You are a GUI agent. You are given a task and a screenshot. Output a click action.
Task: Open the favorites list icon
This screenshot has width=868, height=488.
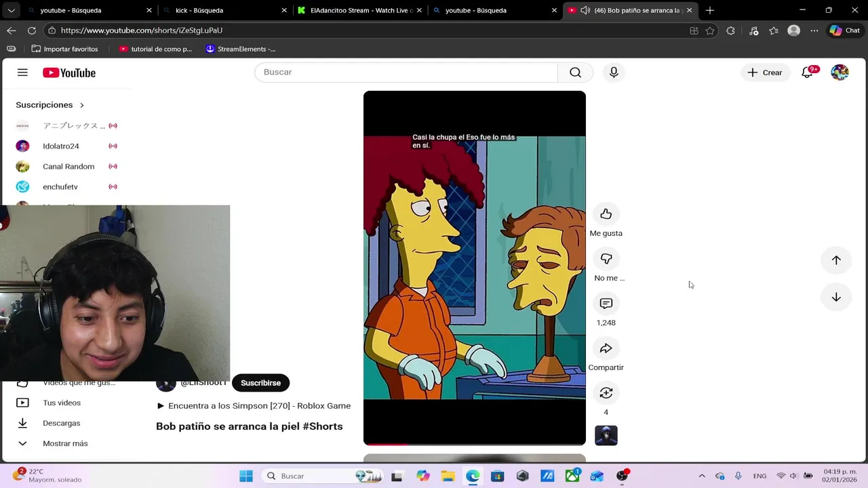coord(774,30)
